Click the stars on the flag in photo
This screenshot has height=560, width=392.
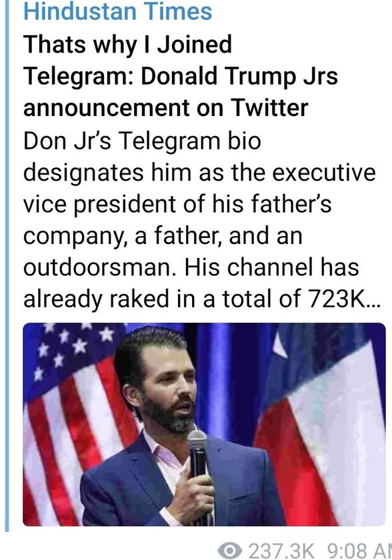pos(71,348)
